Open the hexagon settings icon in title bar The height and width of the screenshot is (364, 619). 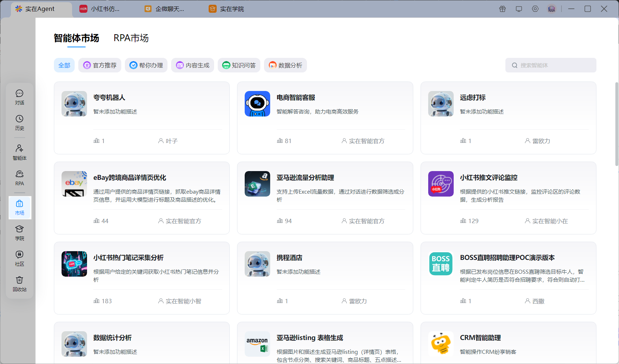coord(535,9)
